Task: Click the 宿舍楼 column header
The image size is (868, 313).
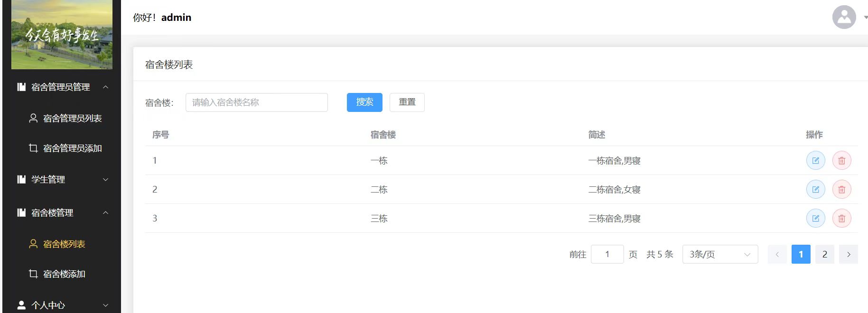Action: point(383,135)
